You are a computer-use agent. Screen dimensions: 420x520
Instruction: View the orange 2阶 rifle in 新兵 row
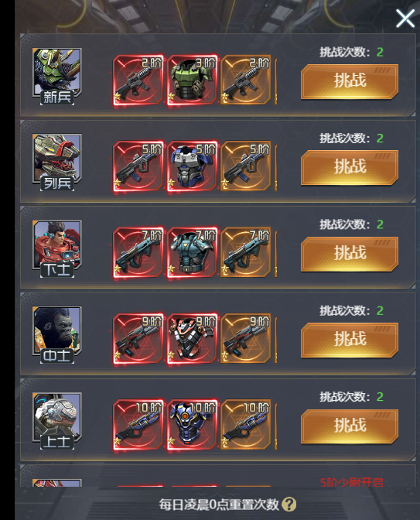pos(246,80)
